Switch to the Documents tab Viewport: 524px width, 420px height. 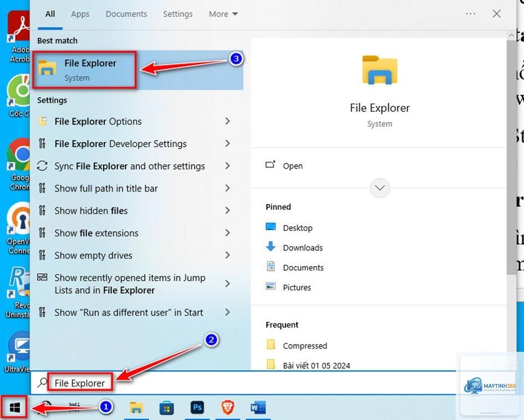(x=126, y=14)
